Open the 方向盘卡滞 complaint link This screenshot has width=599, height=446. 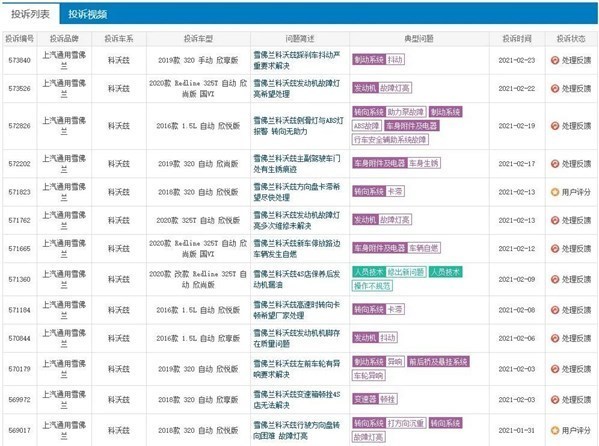click(297, 192)
